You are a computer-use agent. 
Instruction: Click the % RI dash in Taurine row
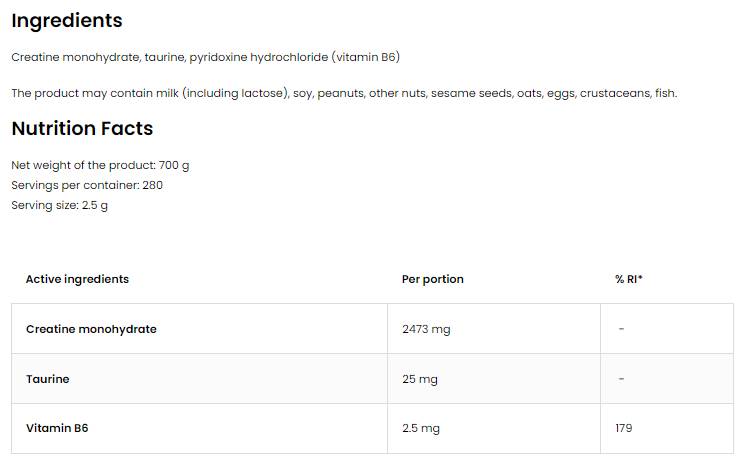click(622, 379)
